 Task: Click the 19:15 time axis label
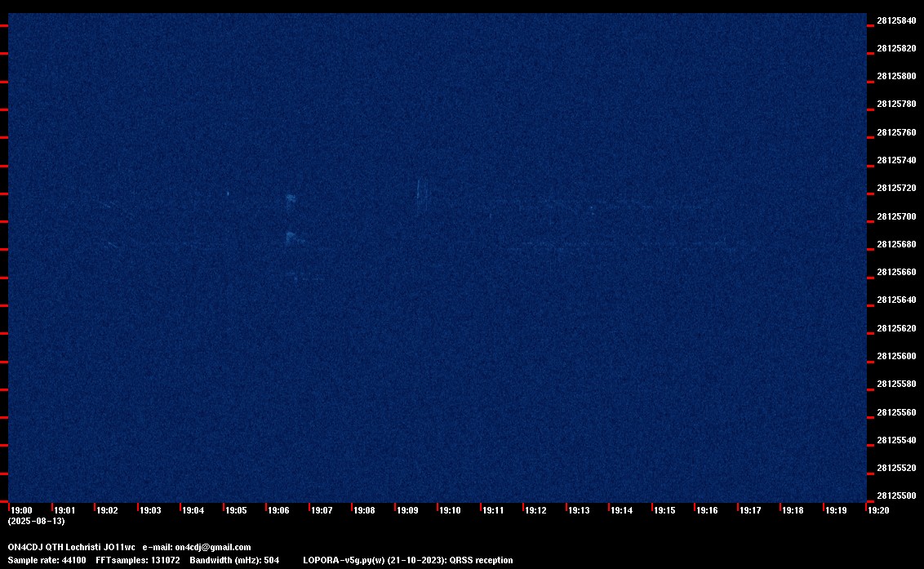pyautogui.click(x=664, y=510)
